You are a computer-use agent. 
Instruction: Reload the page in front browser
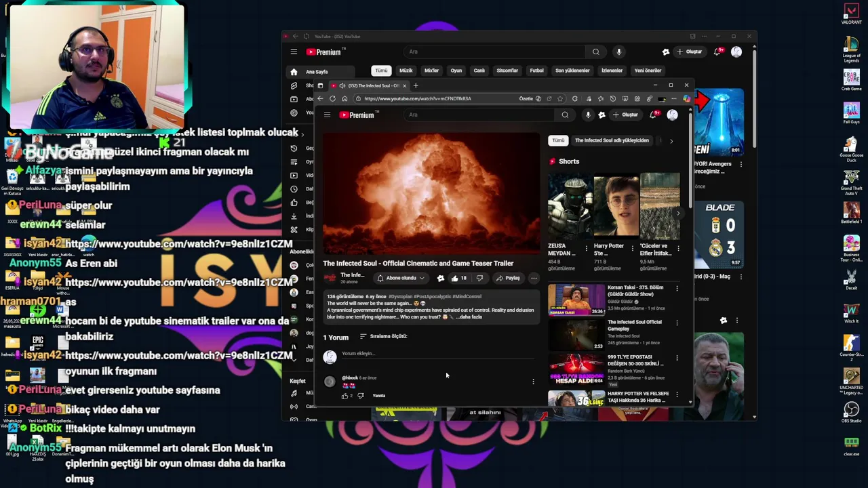(x=332, y=99)
